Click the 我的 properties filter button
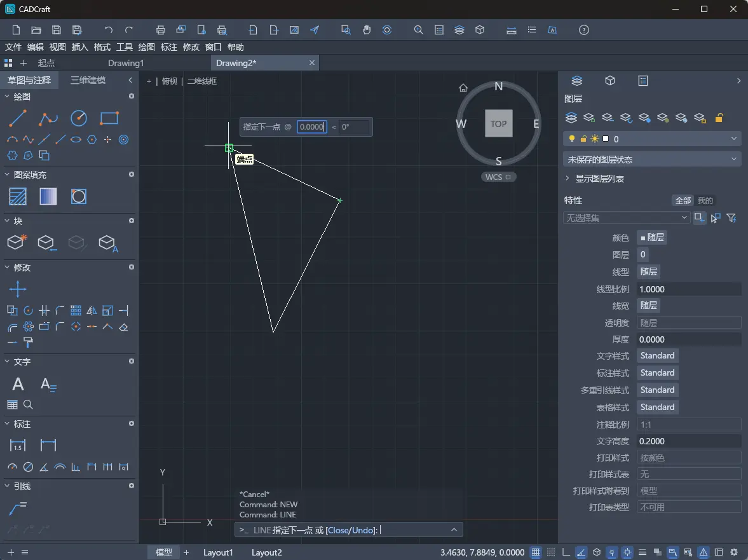Viewport: 748px width, 560px height. (705, 200)
